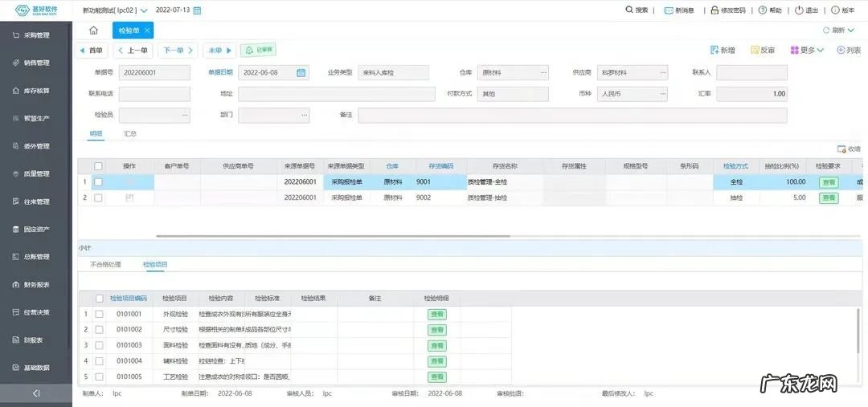
Task: Click the 反审 un-approve icon
Action: 755,50
